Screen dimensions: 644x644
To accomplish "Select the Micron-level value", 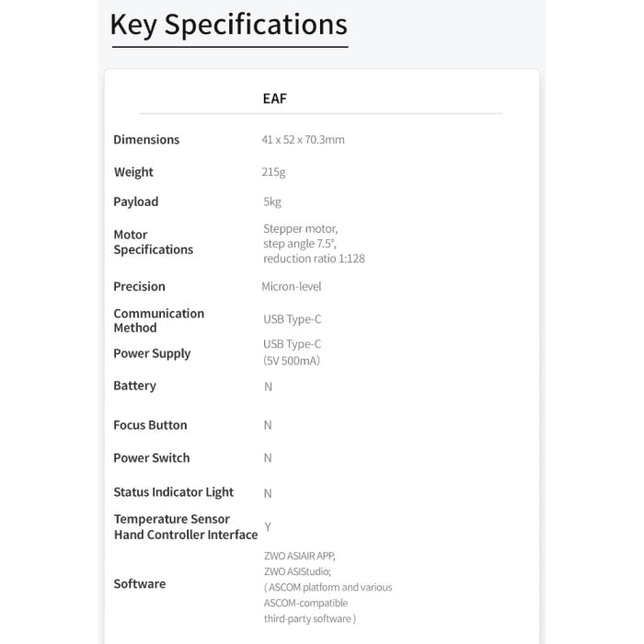I will pos(292,286).
